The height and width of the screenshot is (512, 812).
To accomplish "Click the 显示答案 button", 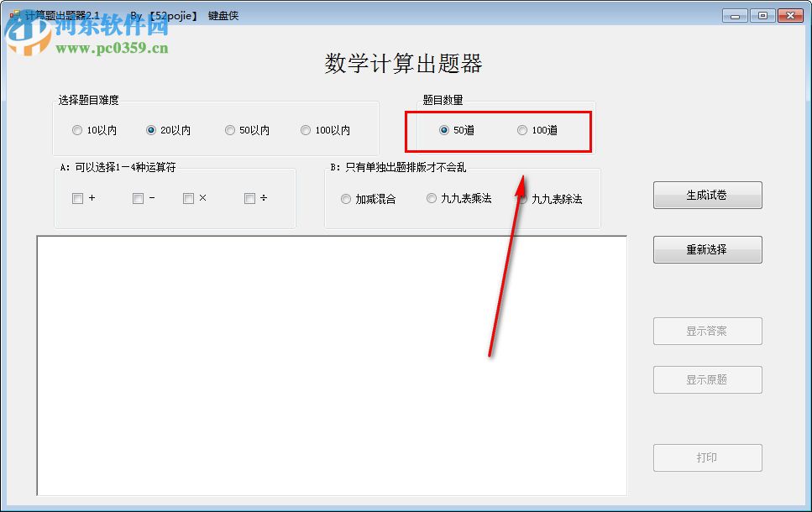I will point(707,331).
